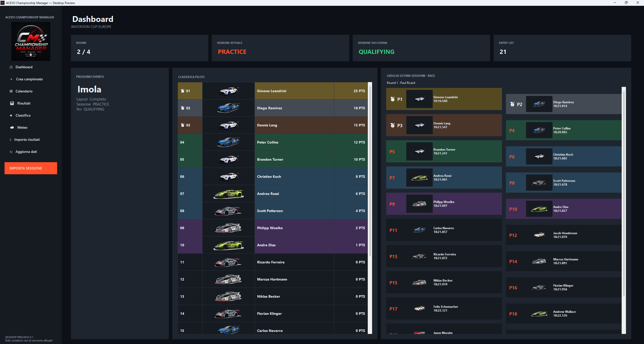The height and width of the screenshot is (344, 644).
Task: Click the P11 Carlos Navarro grid entry
Action: click(444, 230)
